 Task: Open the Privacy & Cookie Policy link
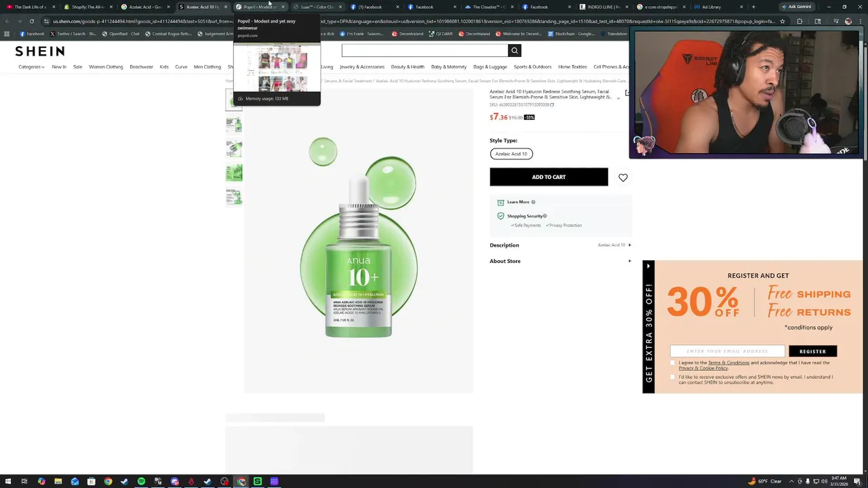pyautogui.click(x=703, y=368)
